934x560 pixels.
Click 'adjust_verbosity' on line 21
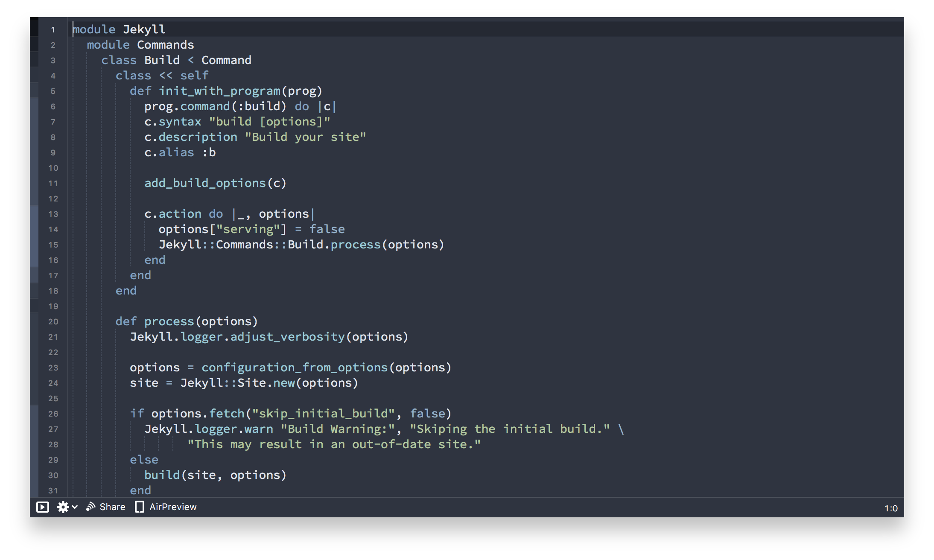287,337
